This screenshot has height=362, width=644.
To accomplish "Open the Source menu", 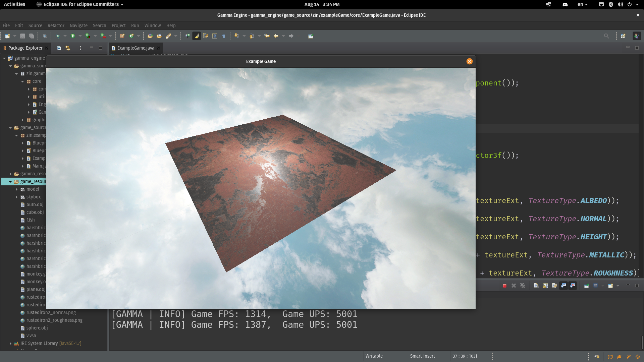I will click(35, 25).
